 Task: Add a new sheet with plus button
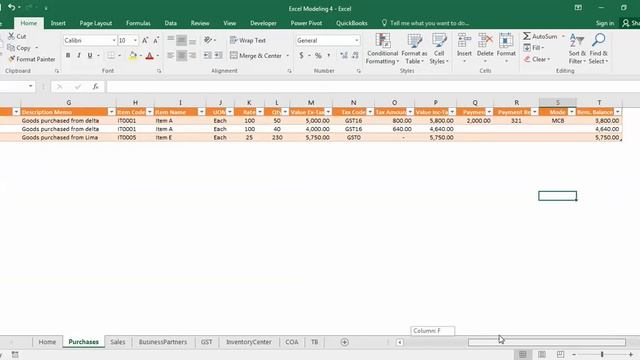pos(344,342)
